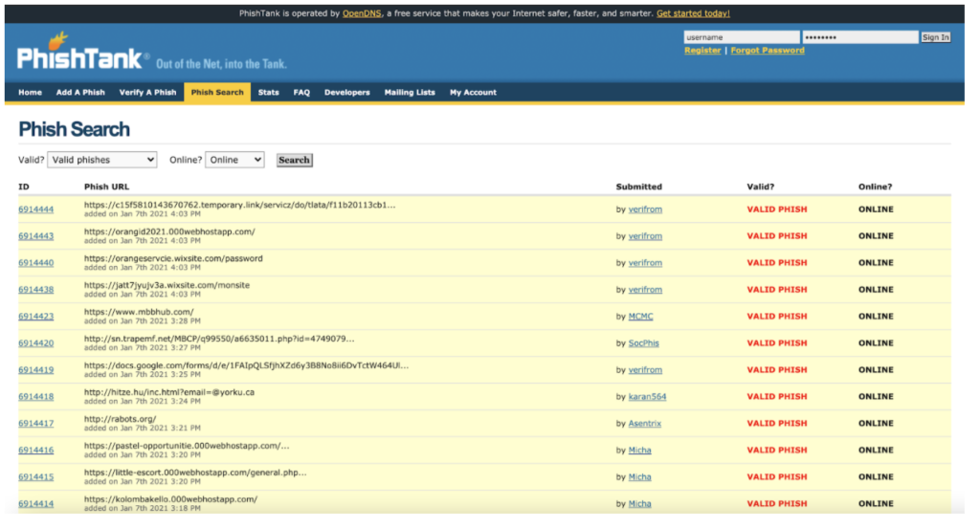Click VALID PHISH status for 6914423
The height and width of the screenshot is (529, 980).
pos(777,317)
